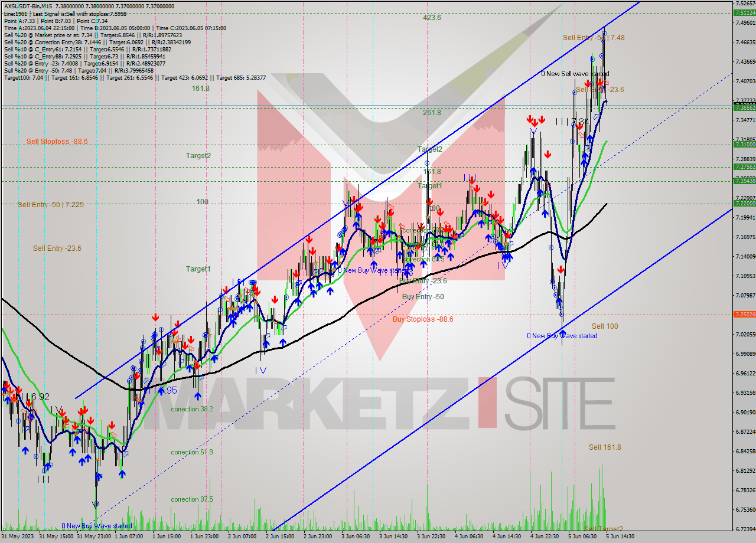Click the red 7.05026 price tag

pos(744,315)
